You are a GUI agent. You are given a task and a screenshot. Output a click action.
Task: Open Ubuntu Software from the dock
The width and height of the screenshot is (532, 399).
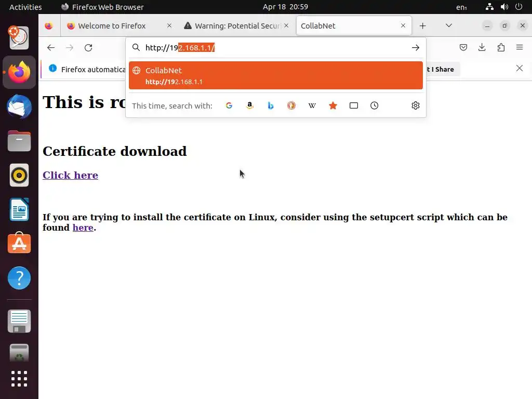pos(19,243)
